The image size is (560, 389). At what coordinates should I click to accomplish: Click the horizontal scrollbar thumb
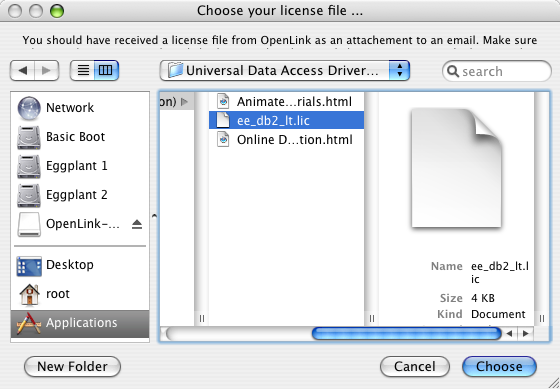(406, 334)
